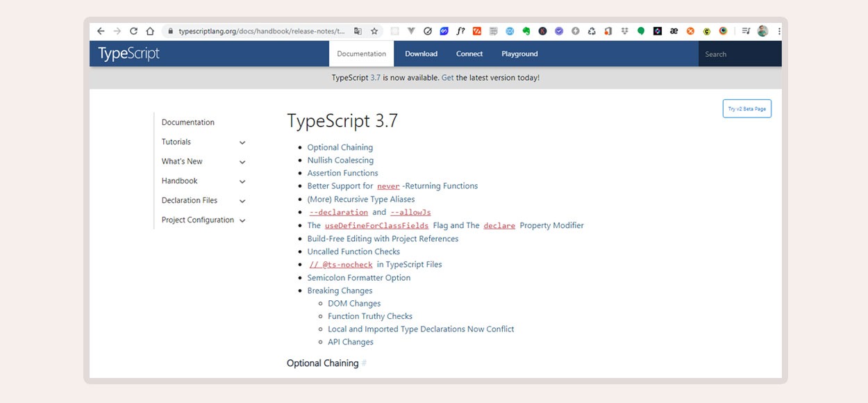Open the Playground tab
Image resolution: width=868 pixels, height=403 pixels.
pyautogui.click(x=519, y=54)
